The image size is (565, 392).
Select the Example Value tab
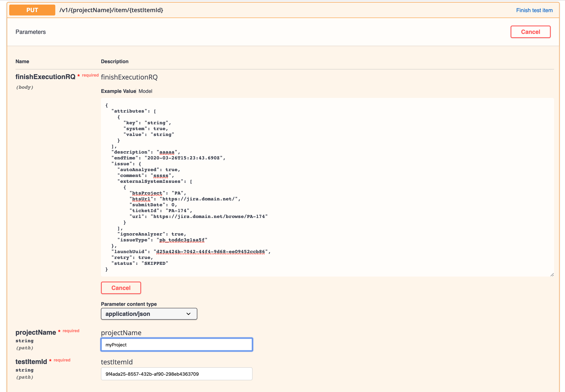click(118, 91)
